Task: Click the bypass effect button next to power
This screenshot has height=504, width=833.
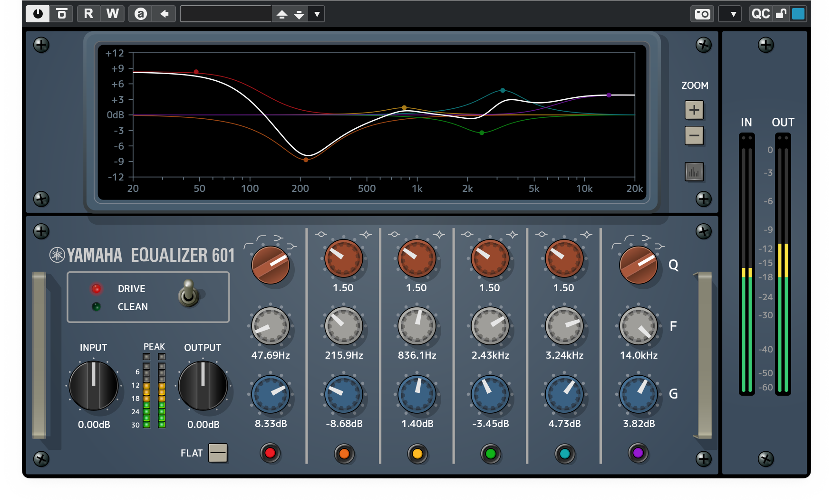Action: tap(62, 14)
